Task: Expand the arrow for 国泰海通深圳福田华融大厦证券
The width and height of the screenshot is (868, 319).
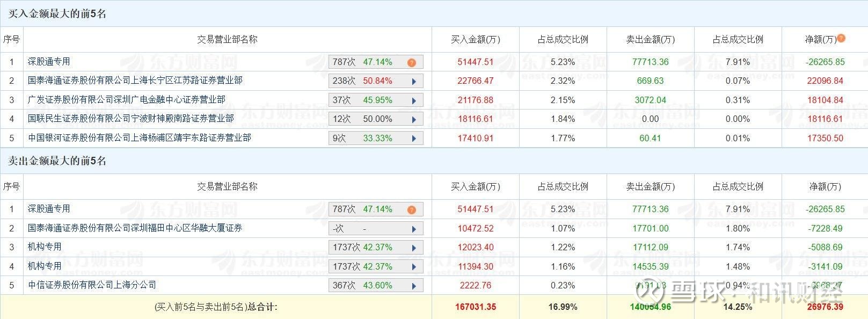Action: pos(414,229)
